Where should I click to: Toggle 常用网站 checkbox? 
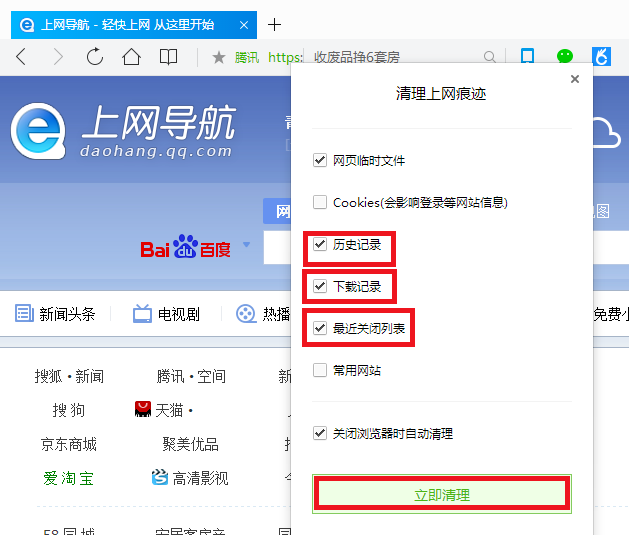click(320, 370)
